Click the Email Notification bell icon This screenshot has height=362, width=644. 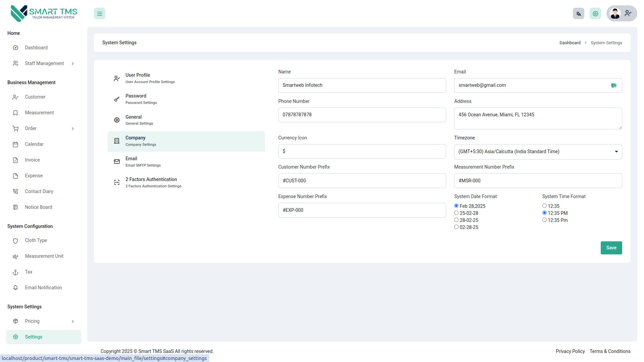(15, 288)
